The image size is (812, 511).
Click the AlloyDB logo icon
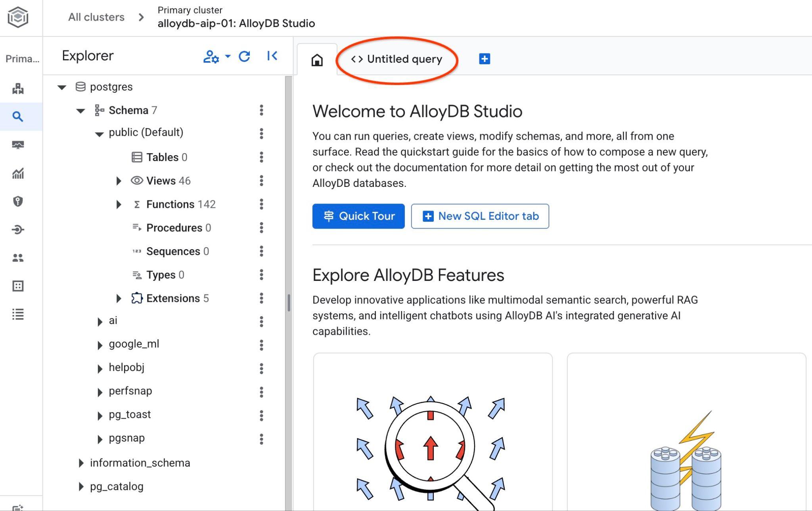(x=18, y=17)
